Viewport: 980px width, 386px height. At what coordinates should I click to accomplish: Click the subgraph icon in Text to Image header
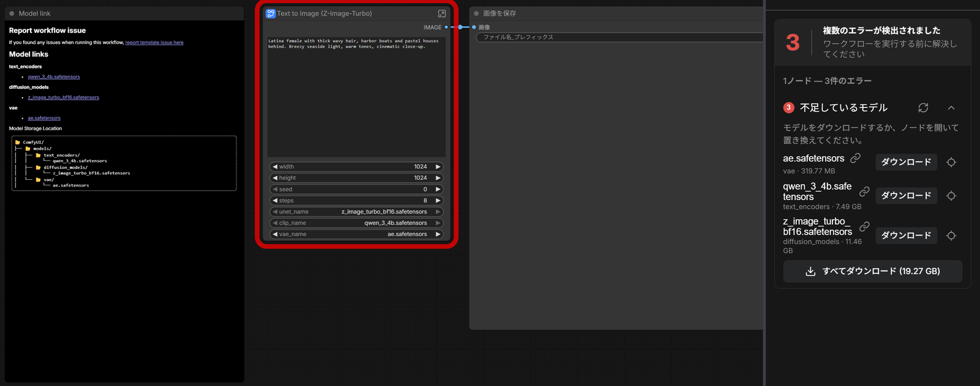click(271, 13)
